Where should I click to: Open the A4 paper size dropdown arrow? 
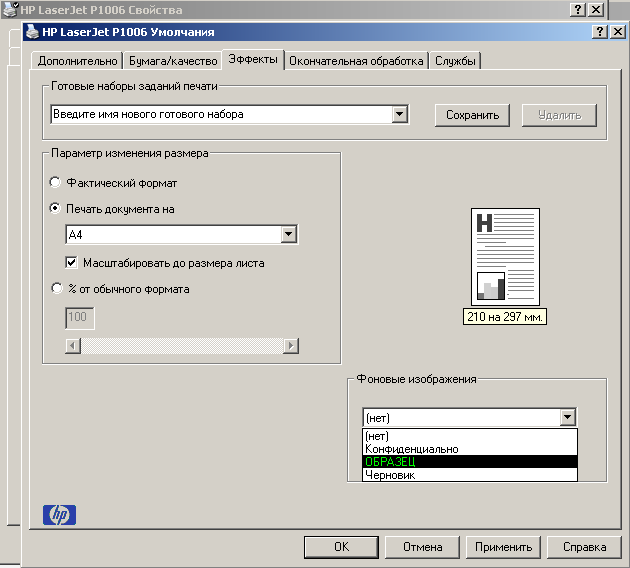coord(288,234)
